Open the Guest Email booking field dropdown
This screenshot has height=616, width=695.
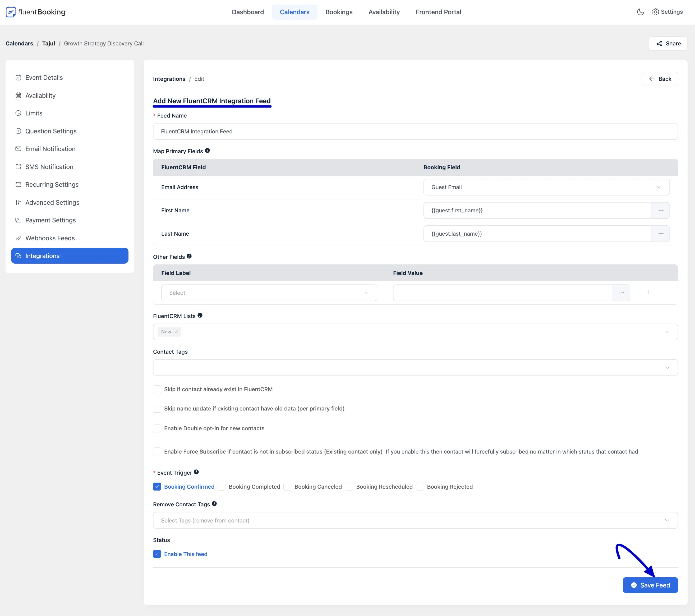tap(546, 187)
